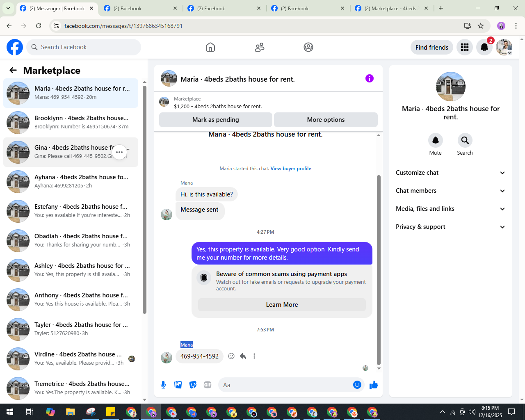The image size is (525, 420).
Task: Open the Windows notification center icon
Action: coord(511,412)
